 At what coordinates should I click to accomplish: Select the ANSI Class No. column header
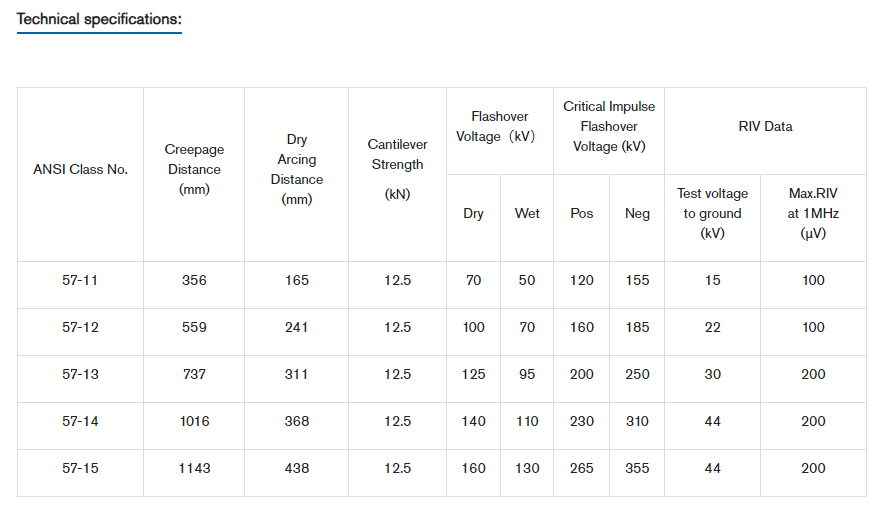[x=80, y=169]
